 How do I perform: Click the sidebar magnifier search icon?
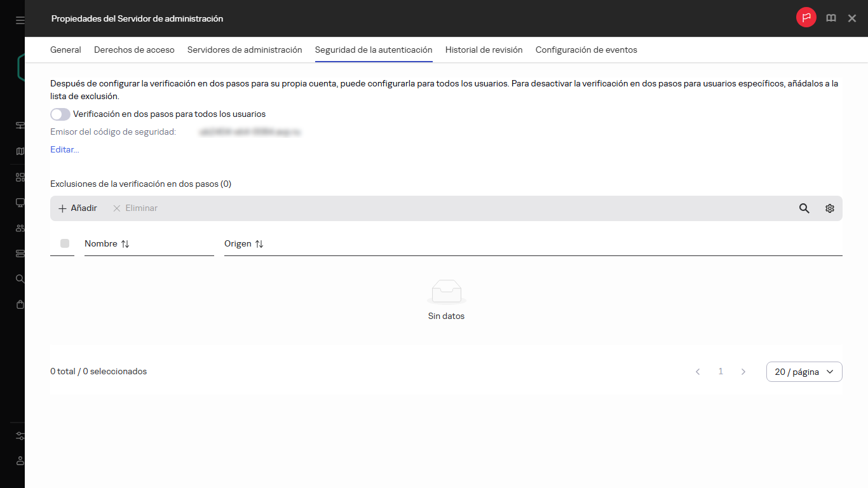coord(20,279)
